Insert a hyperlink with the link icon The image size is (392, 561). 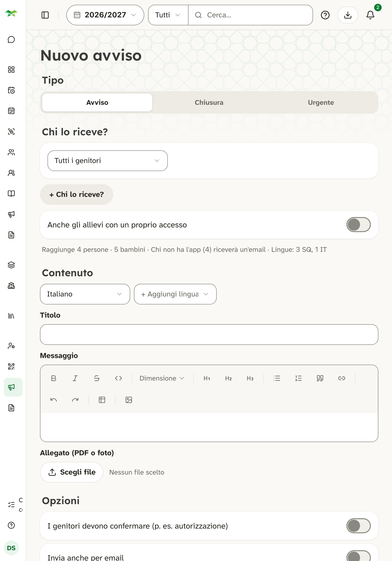342,378
